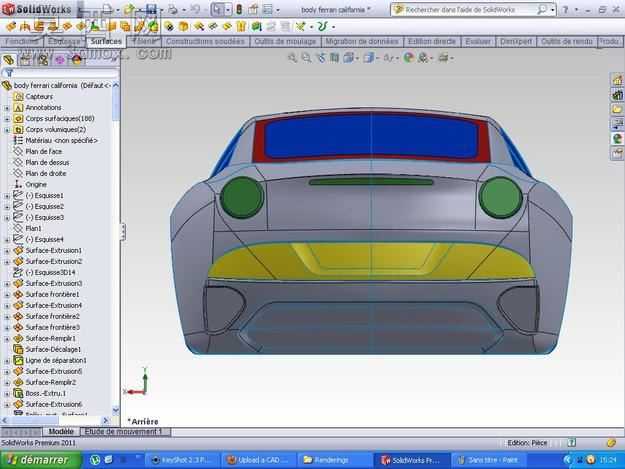
Task: Click the Undo icon
Action: pos(195,9)
